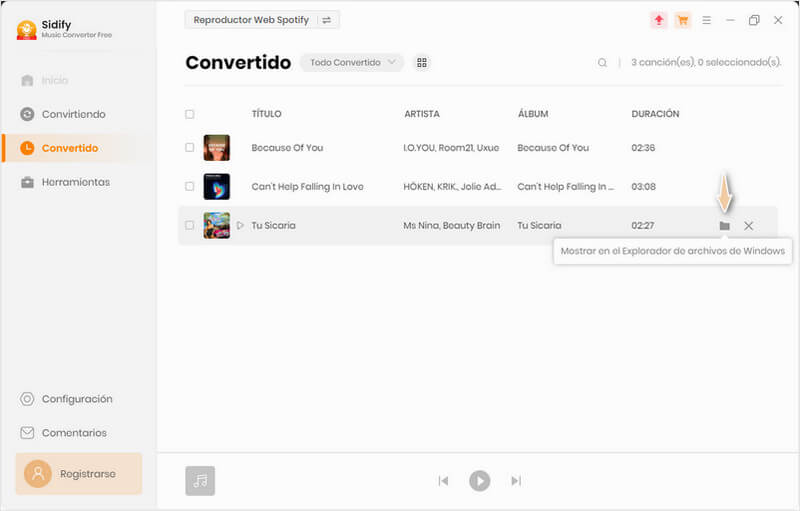Select the Because Of You song title

click(x=287, y=148)
